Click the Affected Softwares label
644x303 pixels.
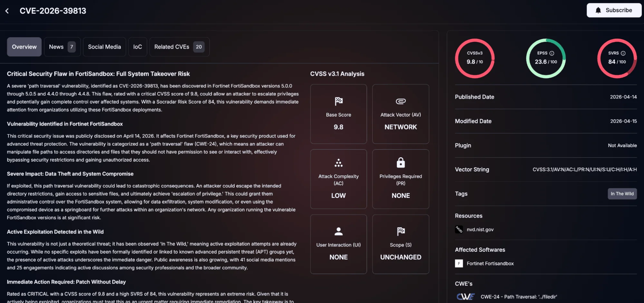(x=480, y=250)
